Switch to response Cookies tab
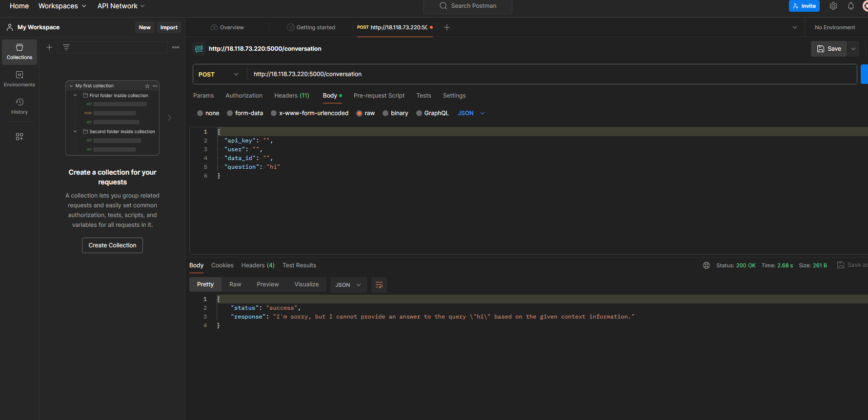868x420 pixels. 222,265
